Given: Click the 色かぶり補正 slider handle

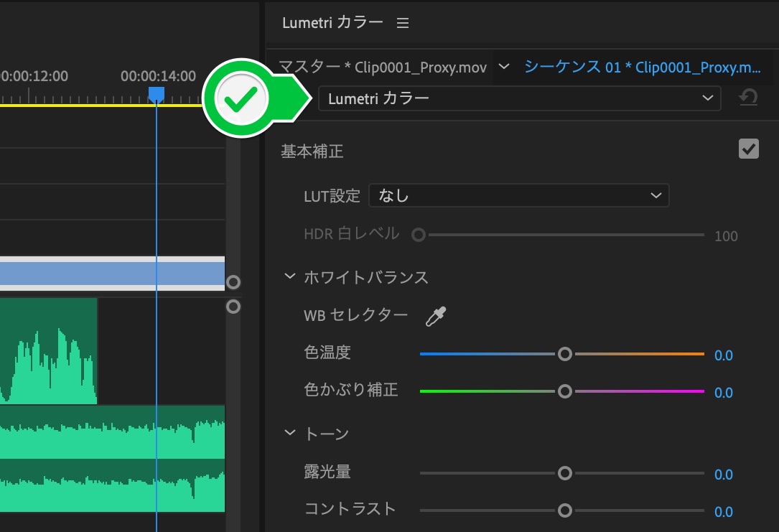Looking at the screenshot, I should pyautogui.click(x=565, y=391).
